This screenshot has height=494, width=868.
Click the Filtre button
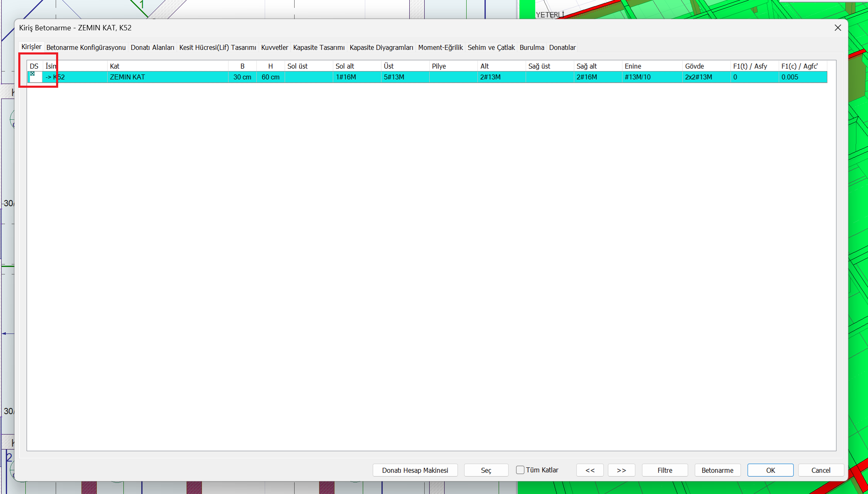click(x=665, y=470)
